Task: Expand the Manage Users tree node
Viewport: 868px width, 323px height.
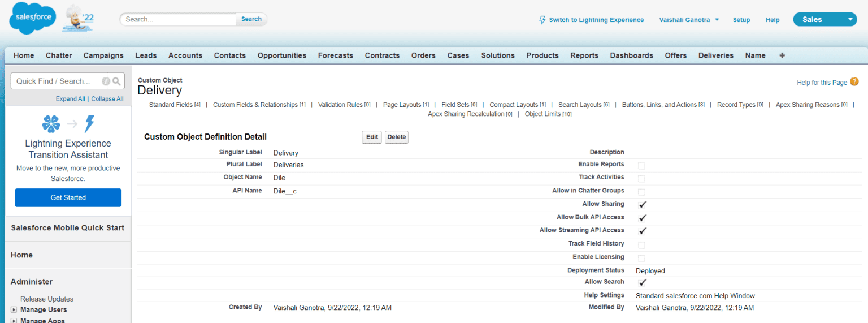Action: pos(14,309)
